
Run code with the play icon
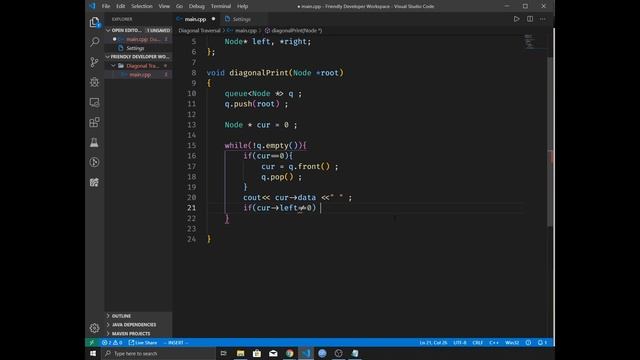516,19
